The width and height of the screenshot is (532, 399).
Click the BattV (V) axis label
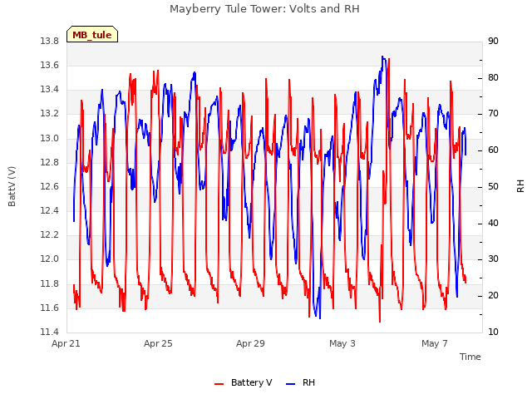12,186
